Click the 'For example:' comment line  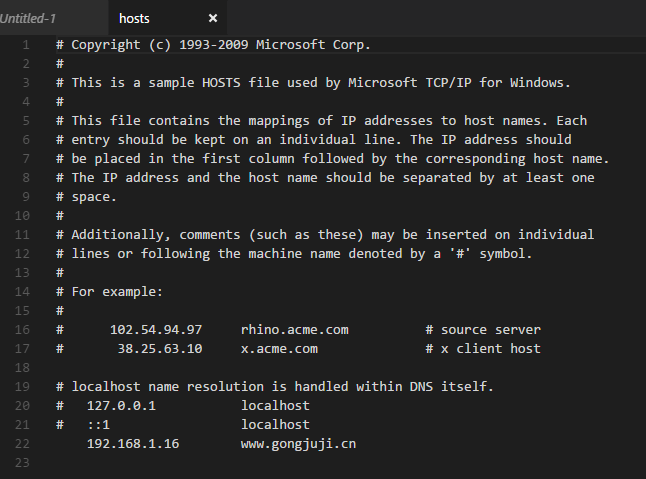click(109, 292)
